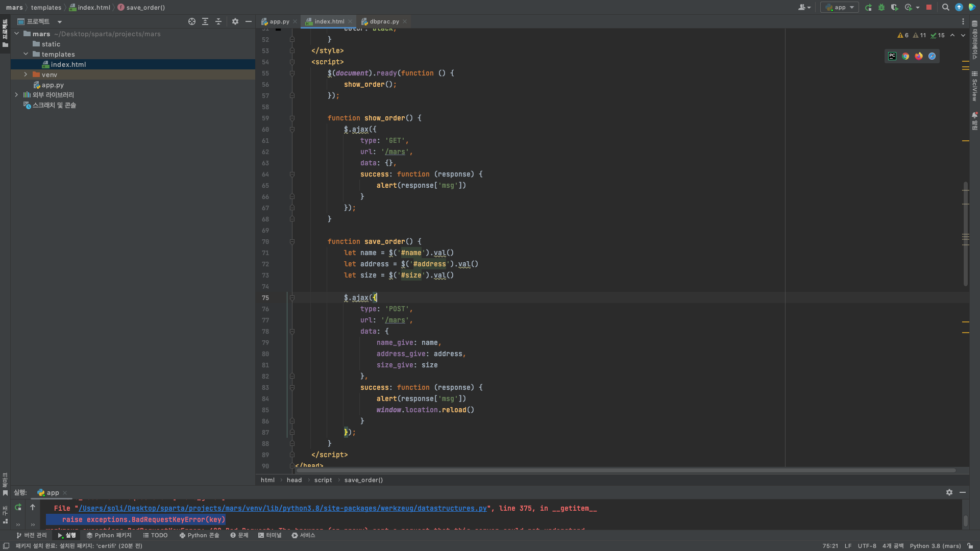980x551 pixels.
Task: Preview index.html in Safari
Action: click(932, 56)
